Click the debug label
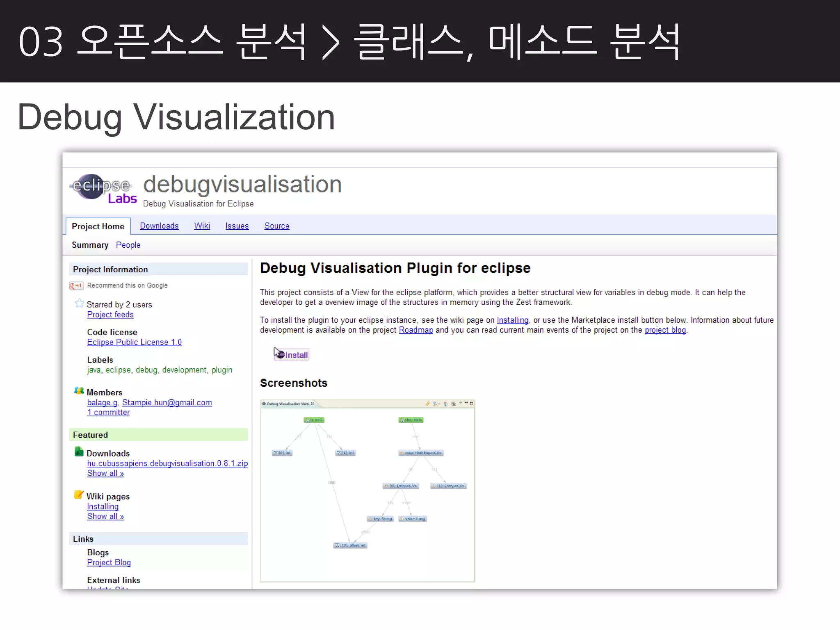The height and width of the screenshot is (630, 840). pos(146,370)
